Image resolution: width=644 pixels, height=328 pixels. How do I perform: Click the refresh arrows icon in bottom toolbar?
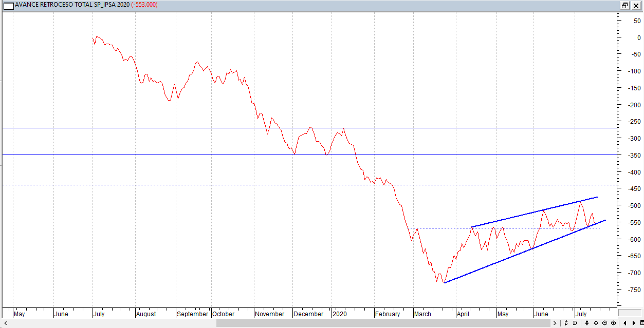pos(566,323)
